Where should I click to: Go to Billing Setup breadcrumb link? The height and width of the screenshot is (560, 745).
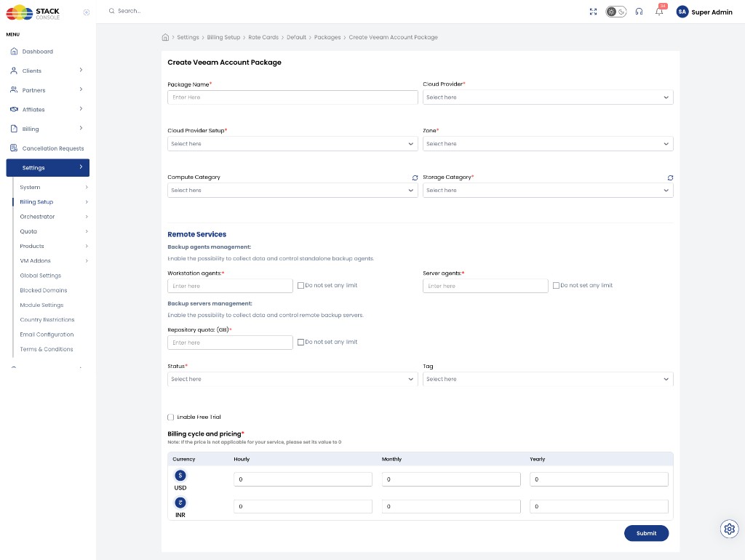223,37
